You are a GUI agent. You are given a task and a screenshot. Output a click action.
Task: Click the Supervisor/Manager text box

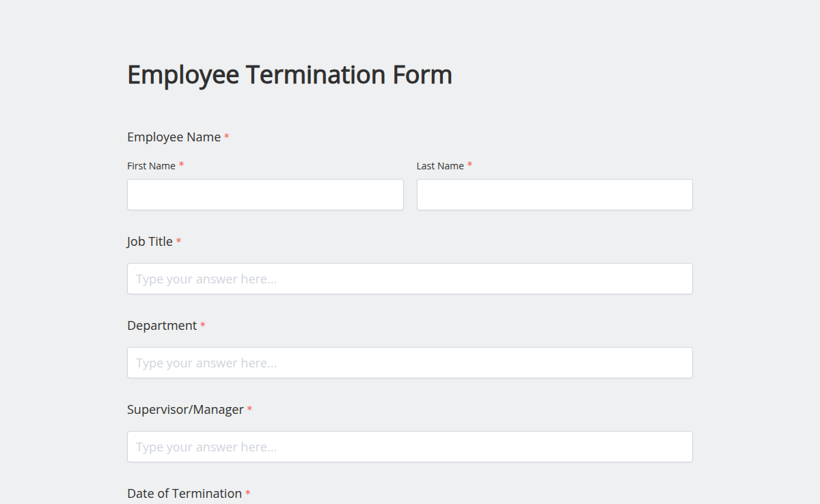click(409, 446)
